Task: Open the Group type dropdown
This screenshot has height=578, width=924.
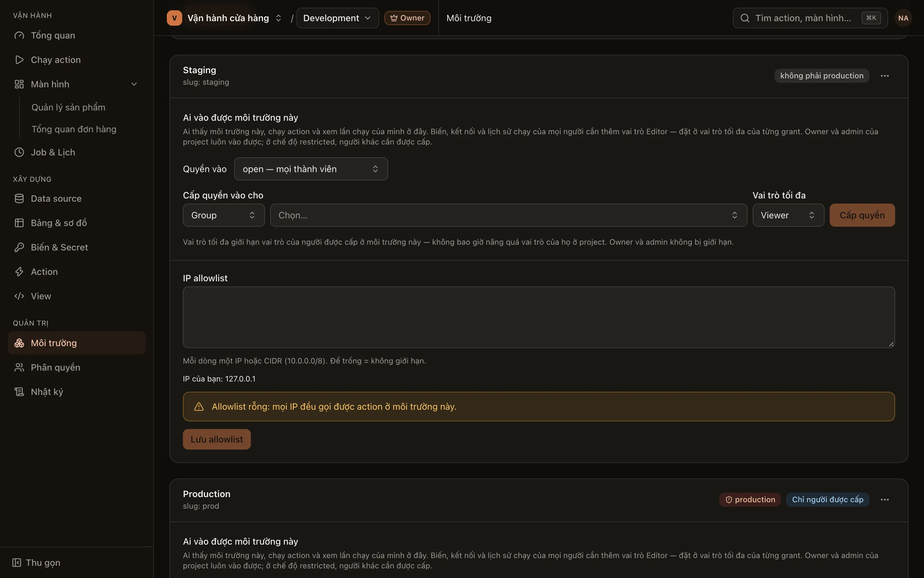Action: tap(224, 215)
